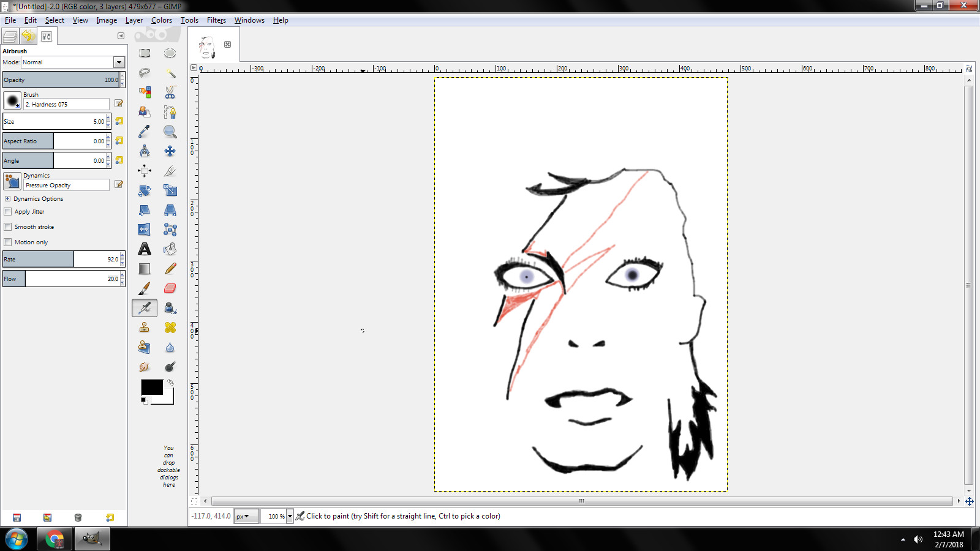
Task: Open Chrome from the Windows taskbar
Action: (55, 539)
